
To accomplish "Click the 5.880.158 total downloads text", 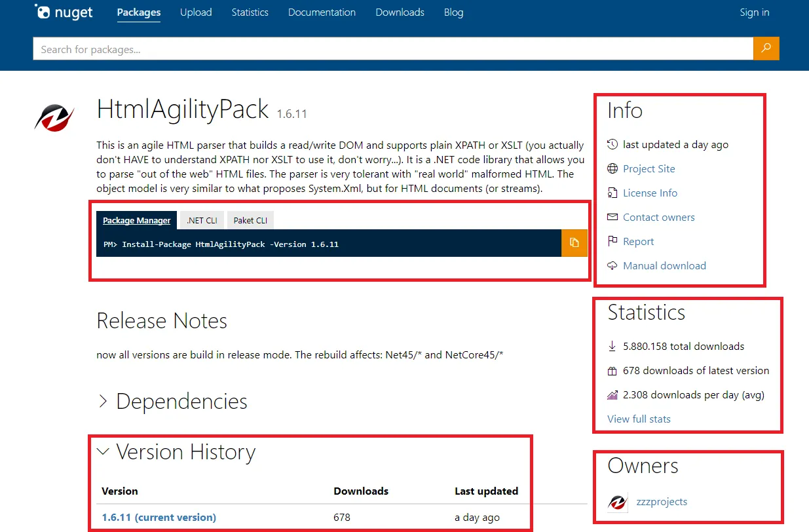I will 683,346.
